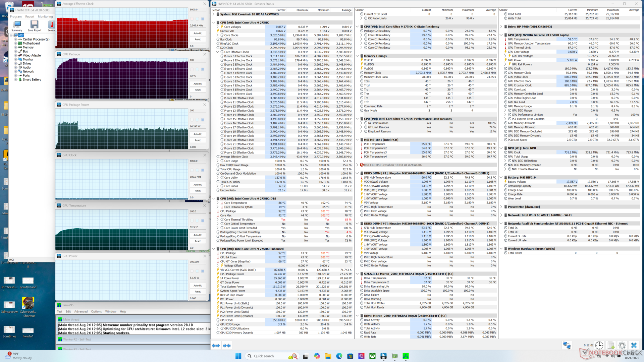This screenshot has height=362, width=644.
Task: Click the expand columns left-right arrows icon
Action: pos(216,346)
